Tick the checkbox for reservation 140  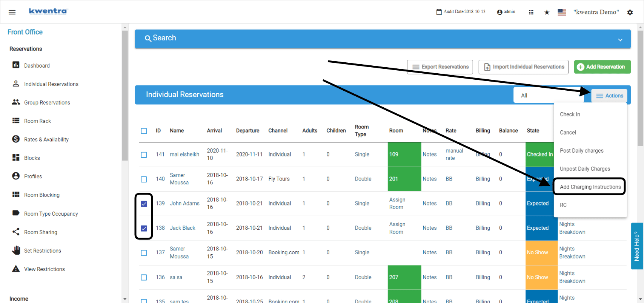pyautogui.click(x=144, y=179)
